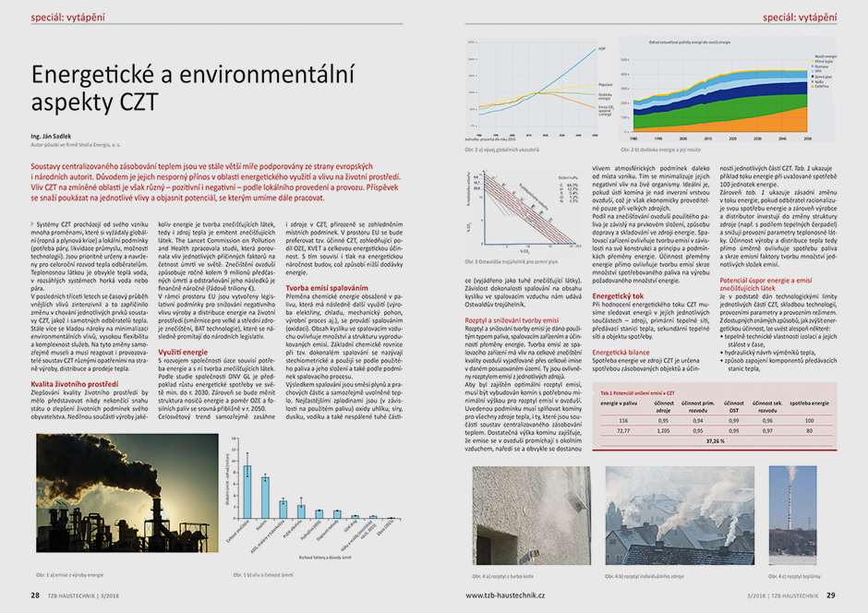Click caption "Obr. 3 Ostwaldův trojúhelník pro zemní plyn"
Image resolution: width=868 pixels, height=613 pixels.
(512, 261)
